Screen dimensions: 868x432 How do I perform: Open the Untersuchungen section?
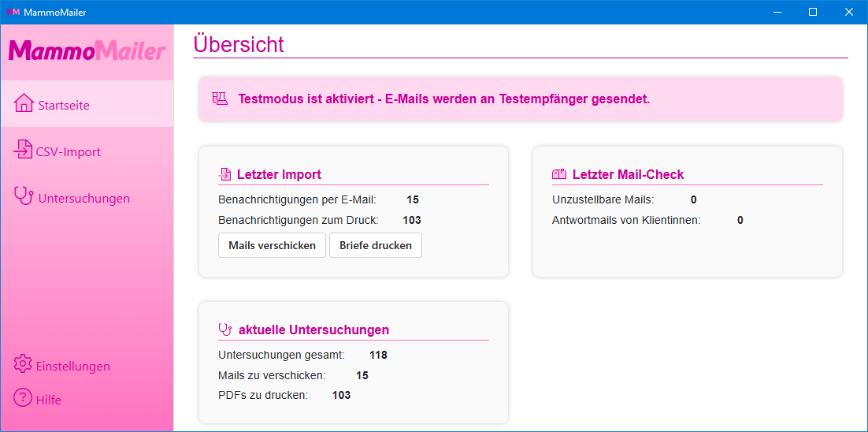tap(83, 198)
